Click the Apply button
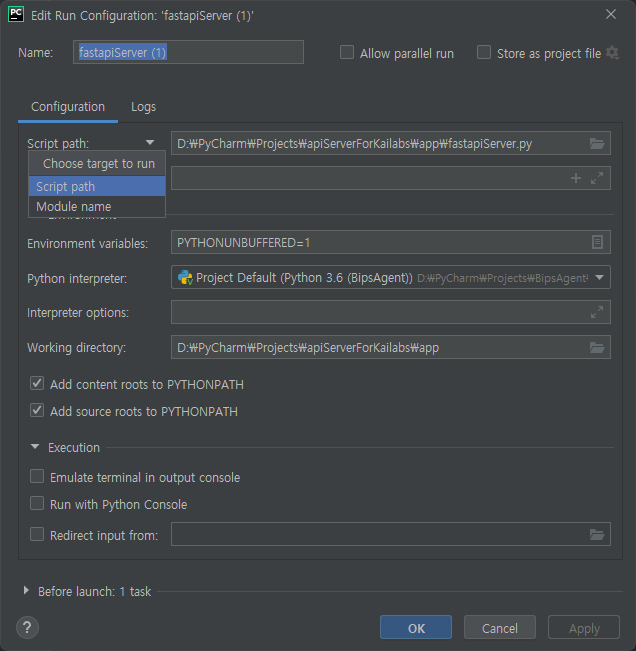This screenshot has height=651, width=636. point(584,627)
